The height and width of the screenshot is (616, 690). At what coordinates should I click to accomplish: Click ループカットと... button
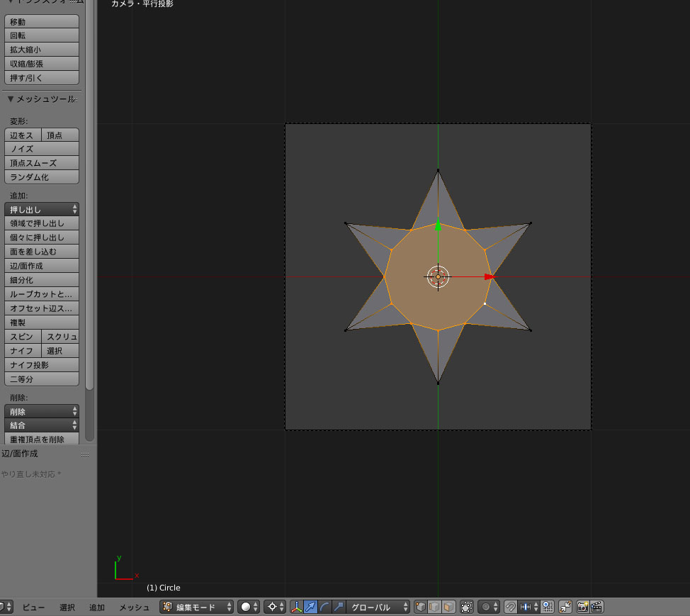pyautogui.click(x=42, y=293)
